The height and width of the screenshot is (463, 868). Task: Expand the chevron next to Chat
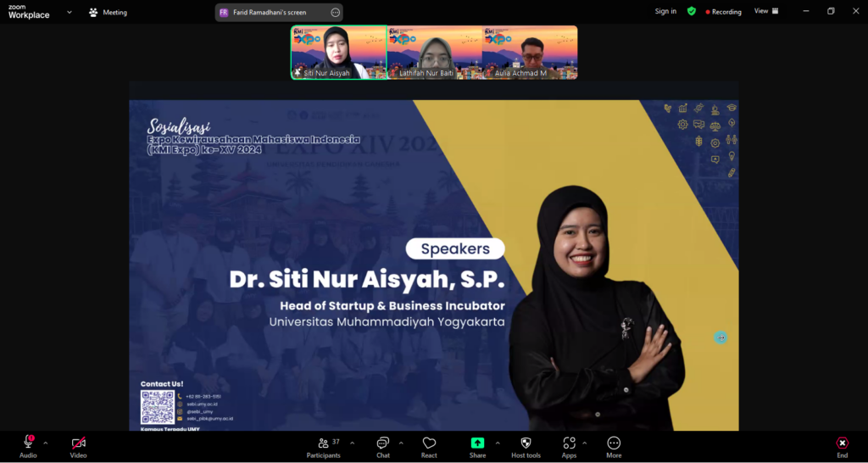click(x=401, y=443)
